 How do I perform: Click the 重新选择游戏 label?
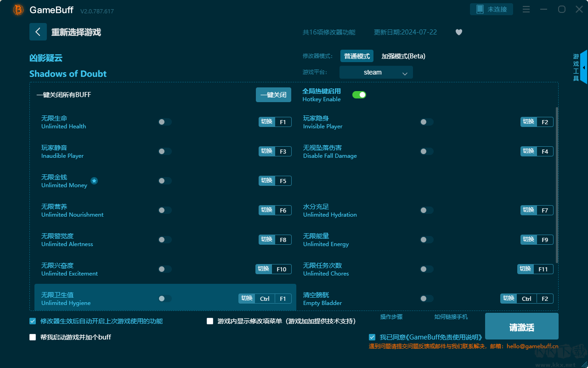click(76, 32)
